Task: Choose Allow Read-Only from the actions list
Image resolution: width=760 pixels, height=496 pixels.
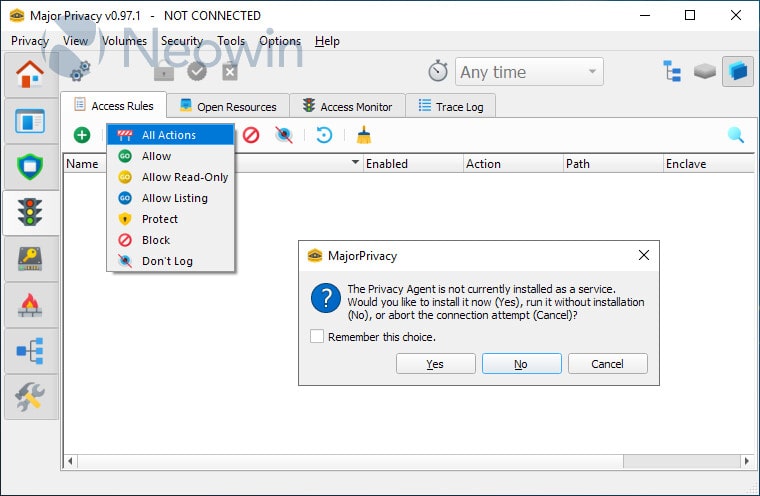Action: click(170, 177)
